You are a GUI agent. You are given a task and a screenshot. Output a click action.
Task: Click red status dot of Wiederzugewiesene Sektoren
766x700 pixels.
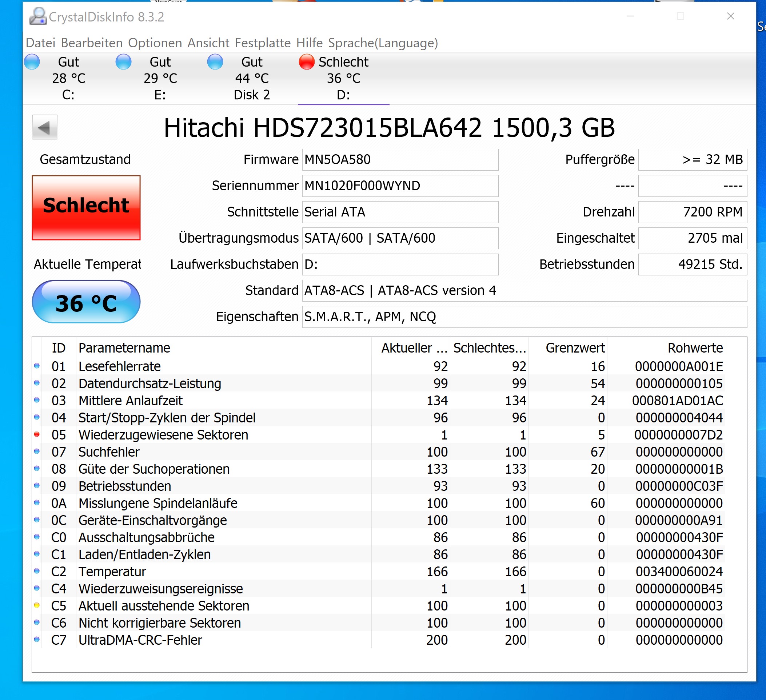click(37, 434)
